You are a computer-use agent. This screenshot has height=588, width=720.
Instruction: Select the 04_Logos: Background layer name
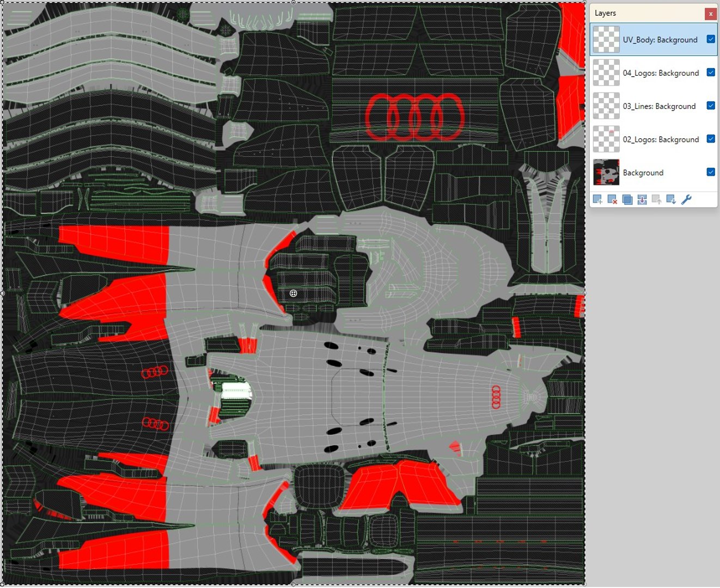pyautogui.click(x=661, y=73)
